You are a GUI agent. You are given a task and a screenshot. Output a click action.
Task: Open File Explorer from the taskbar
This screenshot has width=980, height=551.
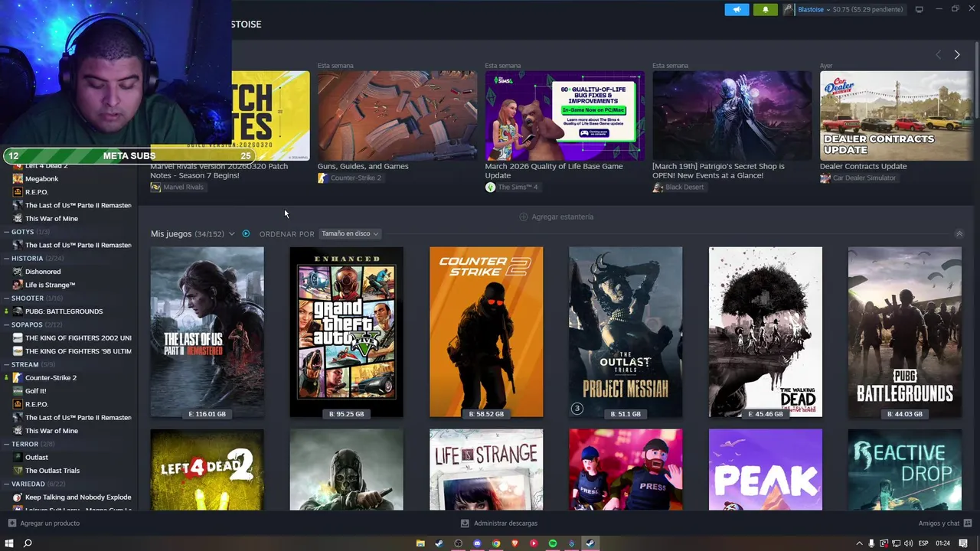tap(420, 543)
